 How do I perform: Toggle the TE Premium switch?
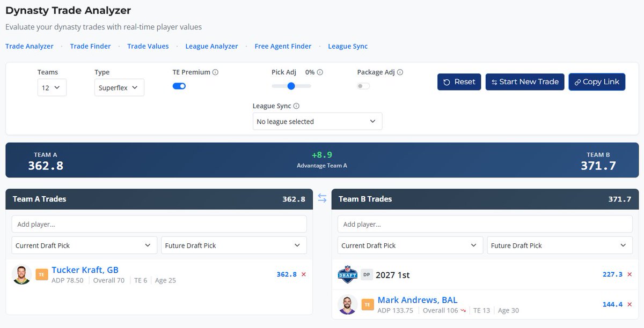click(179, 86)
